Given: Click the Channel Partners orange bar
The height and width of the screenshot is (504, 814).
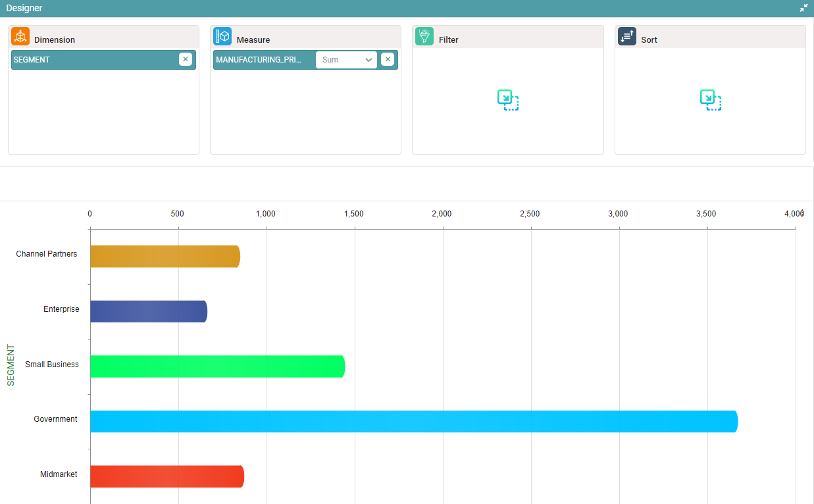Looking at the screenshot, I should tap(165, 257).
